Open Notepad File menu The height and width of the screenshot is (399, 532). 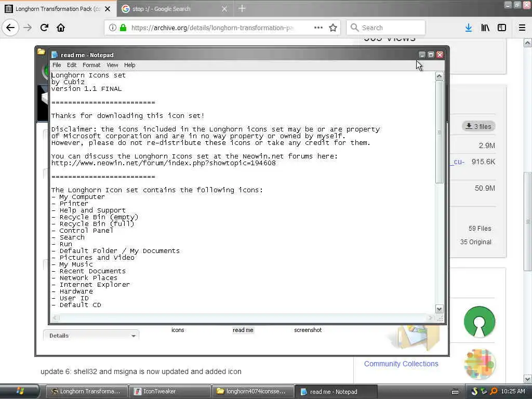click(x=57, y=65)
